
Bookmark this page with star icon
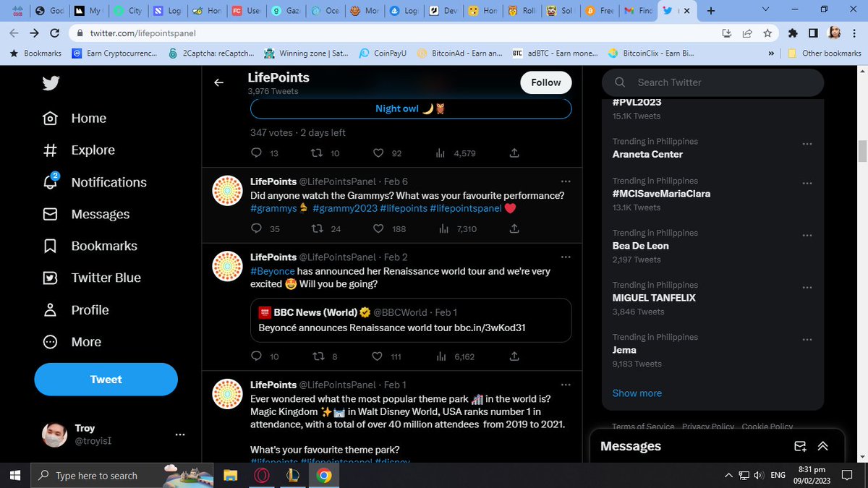click(x=767, y=33)
